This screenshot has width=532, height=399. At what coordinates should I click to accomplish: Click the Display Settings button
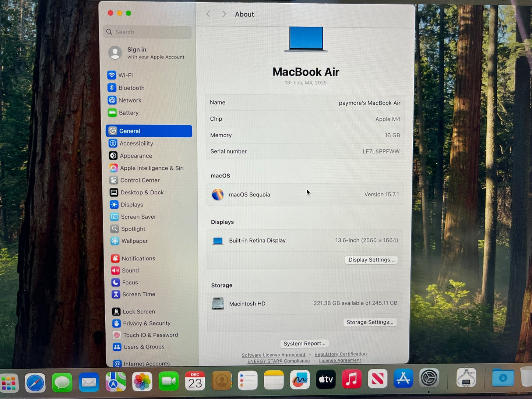371,260
